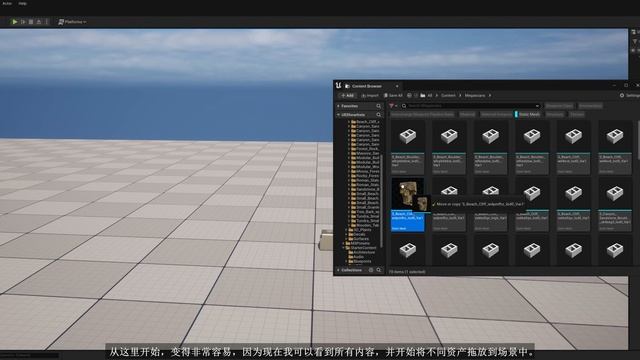Click the search icon in Favorites header

point(379,106)
